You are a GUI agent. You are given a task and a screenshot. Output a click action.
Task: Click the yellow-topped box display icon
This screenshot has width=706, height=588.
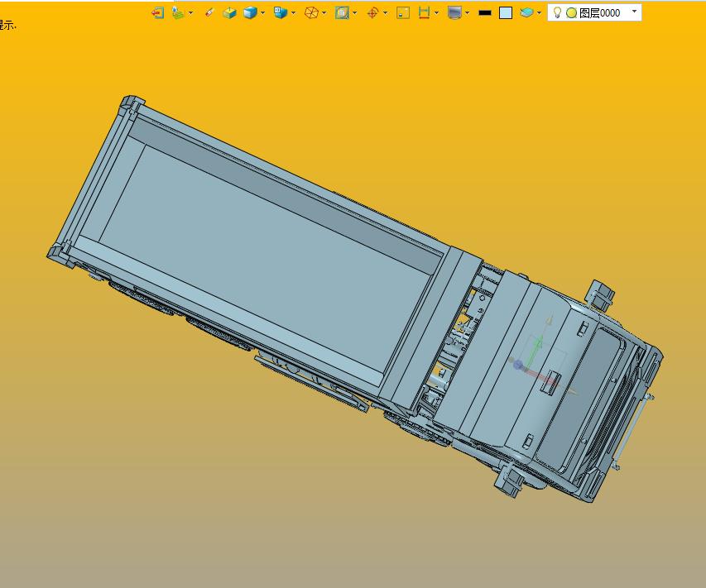coord(229,13)
